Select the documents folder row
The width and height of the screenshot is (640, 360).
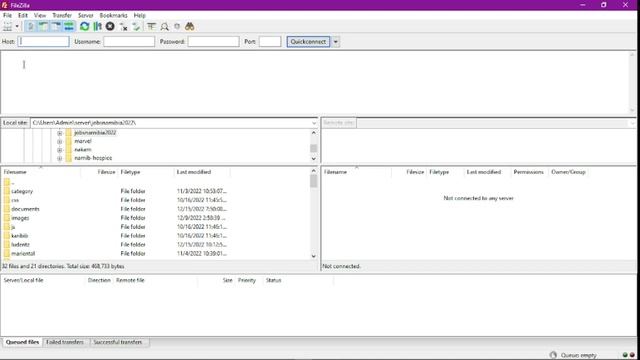click(155, 209)
